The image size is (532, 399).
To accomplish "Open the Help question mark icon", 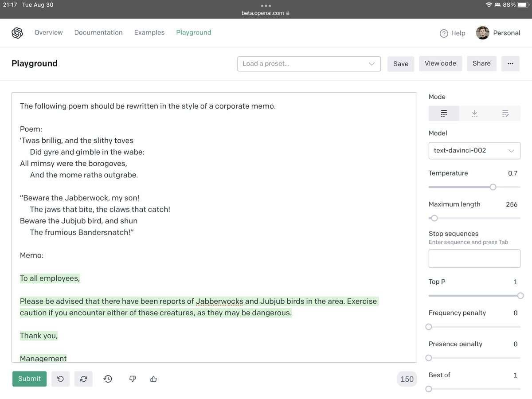I will coord(444,33).
